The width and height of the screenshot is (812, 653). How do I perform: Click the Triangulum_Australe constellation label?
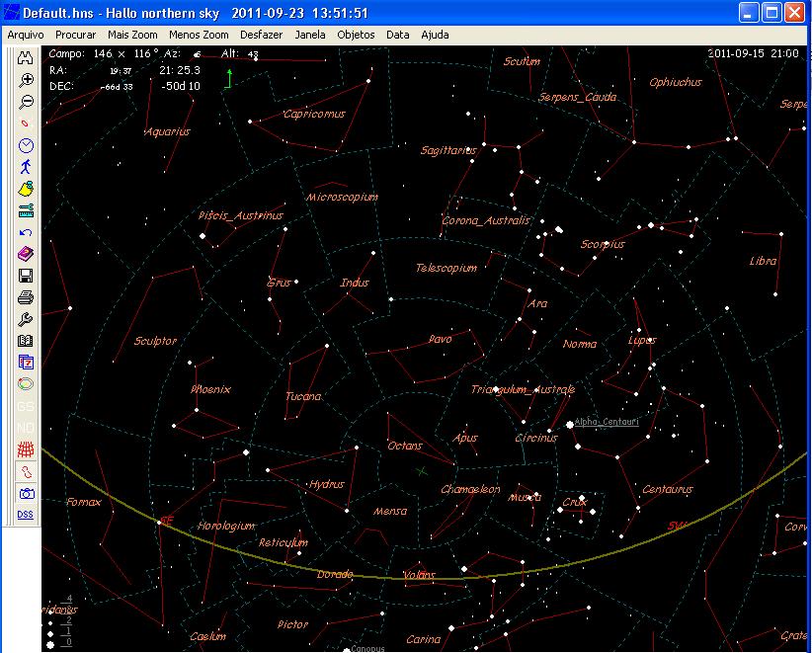point(523,389)
